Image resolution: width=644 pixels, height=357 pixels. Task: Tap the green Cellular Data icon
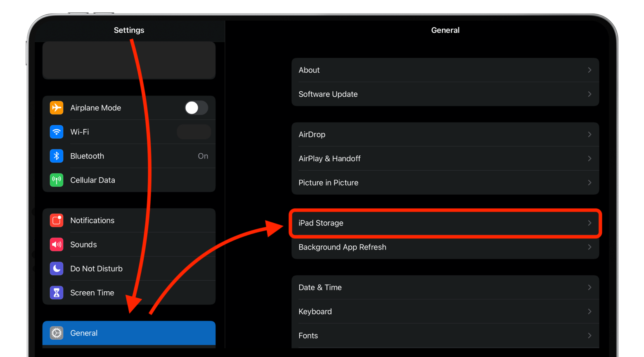[x=57, y=180]
